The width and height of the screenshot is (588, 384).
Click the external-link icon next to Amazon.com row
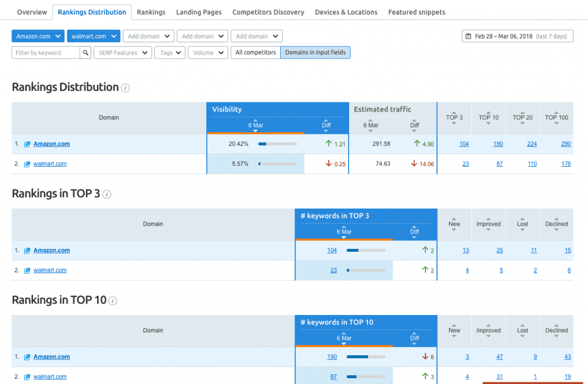pyautogui.click(x=27, y=144)
